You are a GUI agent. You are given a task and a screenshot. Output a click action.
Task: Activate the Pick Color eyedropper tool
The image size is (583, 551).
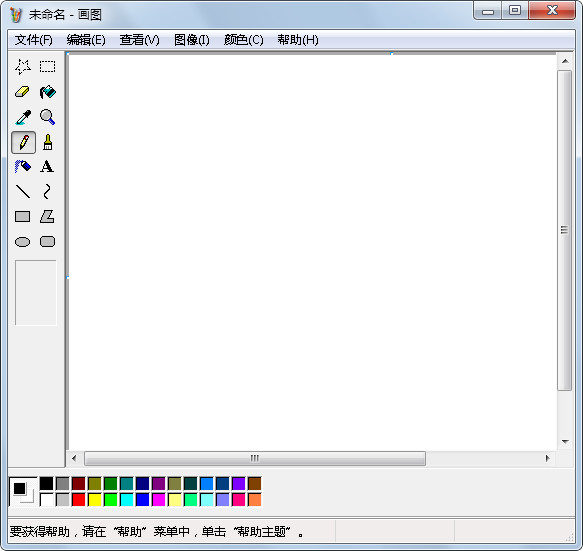(23, 117)
